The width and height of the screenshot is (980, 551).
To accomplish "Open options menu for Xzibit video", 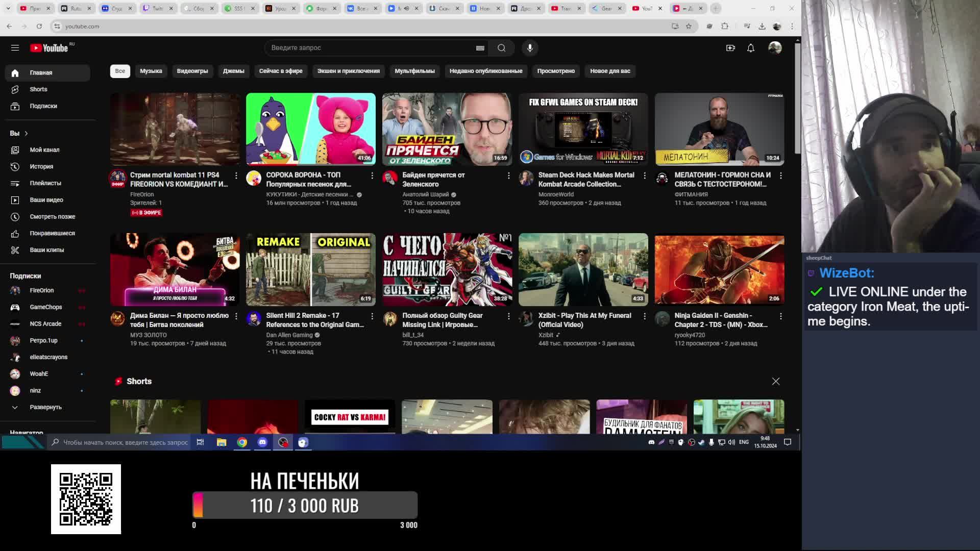I will point(644,316).
